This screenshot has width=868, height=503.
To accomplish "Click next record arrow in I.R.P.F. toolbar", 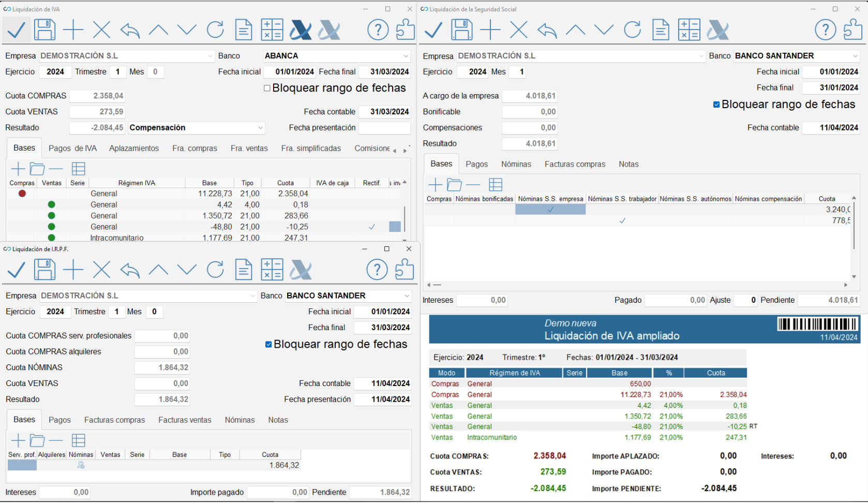I will pos(187,270).
